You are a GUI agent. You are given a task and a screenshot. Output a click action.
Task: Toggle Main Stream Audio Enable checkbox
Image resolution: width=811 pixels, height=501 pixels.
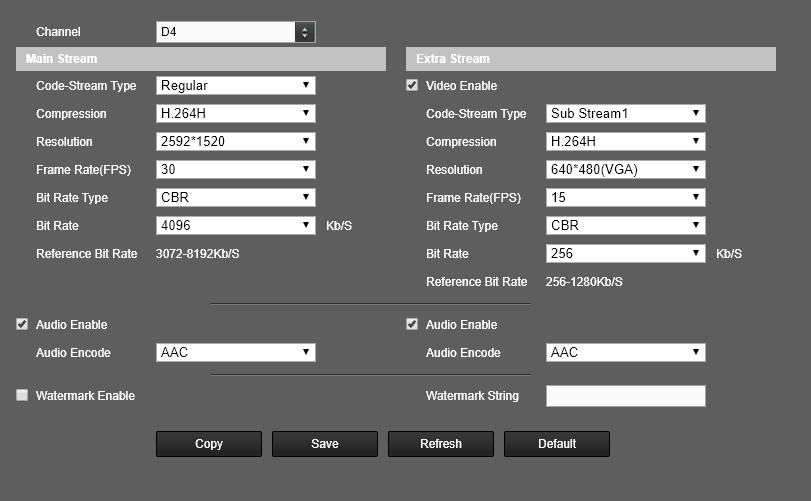tap(22, 324)
